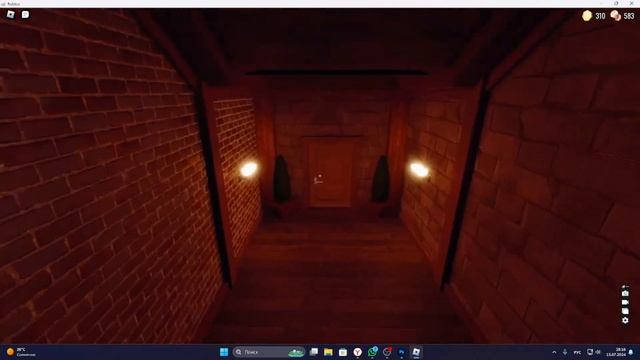Screen dimensions: 640x360
Task: Open capture settings gear icon
Action: (x=625, y=320)
